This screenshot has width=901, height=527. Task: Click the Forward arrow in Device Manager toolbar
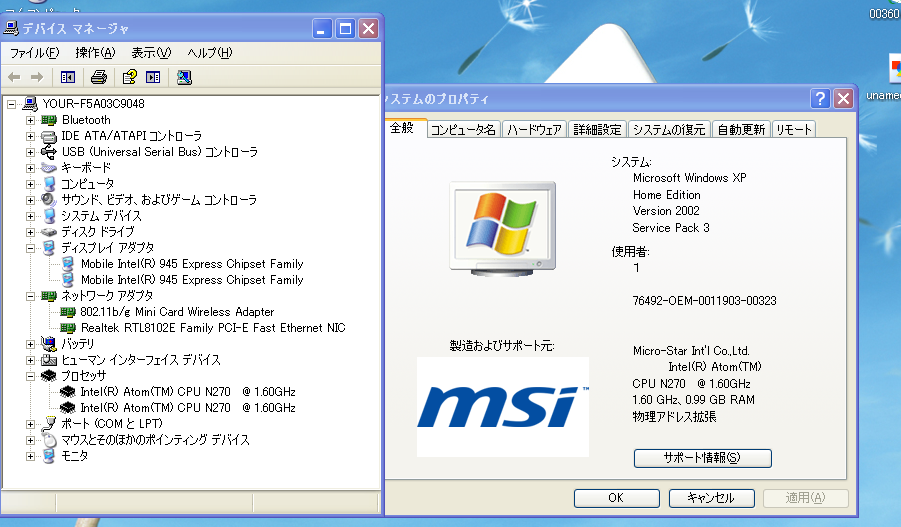click(37, 77)
